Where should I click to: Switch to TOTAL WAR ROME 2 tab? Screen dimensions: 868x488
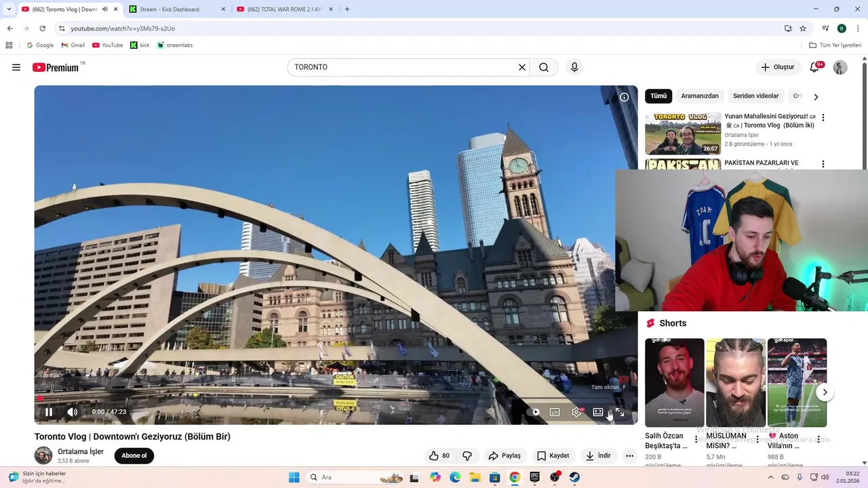pyautogui.click(x=283, y=9)
